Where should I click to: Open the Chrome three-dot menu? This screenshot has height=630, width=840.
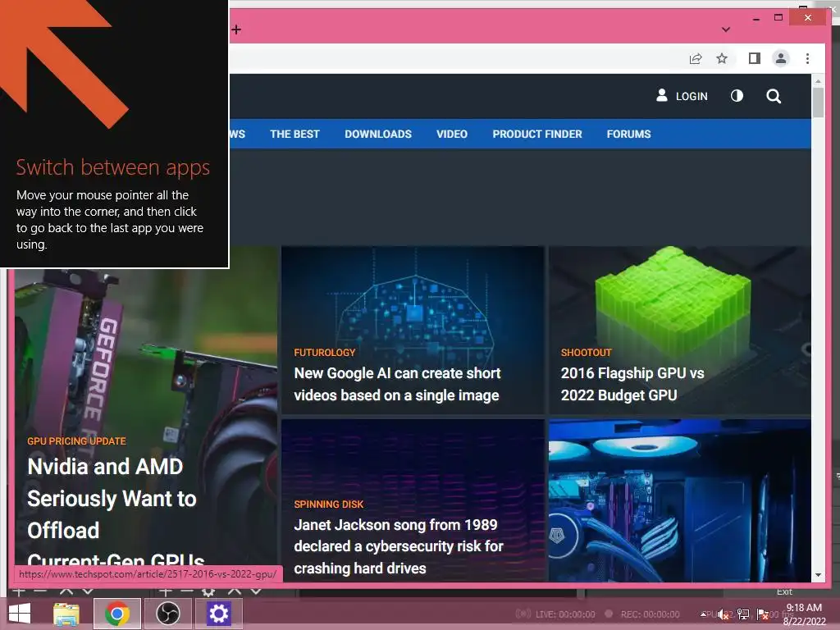pyautogui.click(x=807, y=58)
